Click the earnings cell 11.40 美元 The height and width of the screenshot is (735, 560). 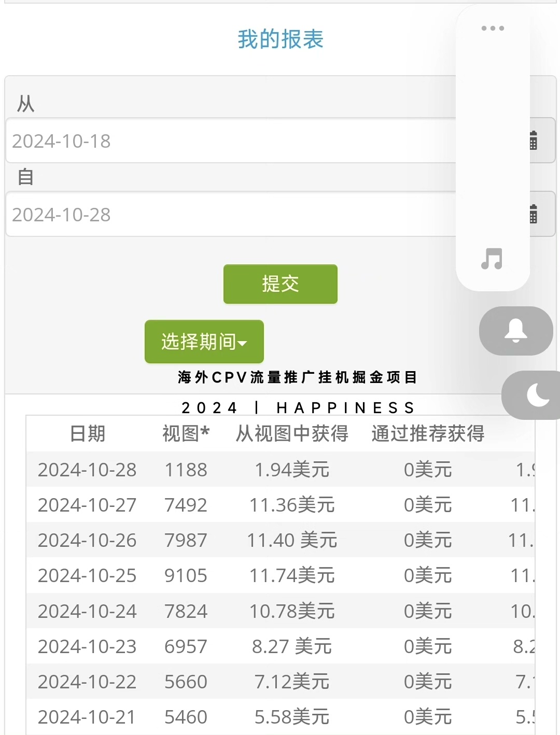[x=292, y=540]
